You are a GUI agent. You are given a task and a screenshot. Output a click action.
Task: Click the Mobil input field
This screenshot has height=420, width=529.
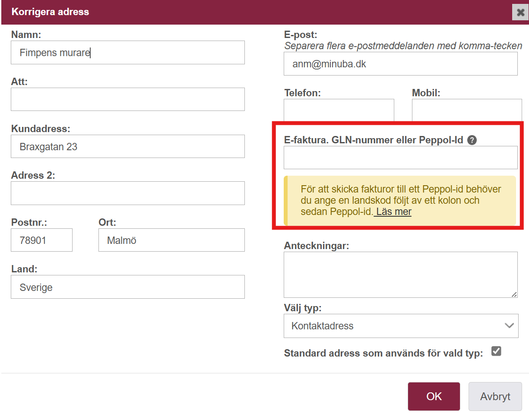pyautogui.click(x=467, y=111)
